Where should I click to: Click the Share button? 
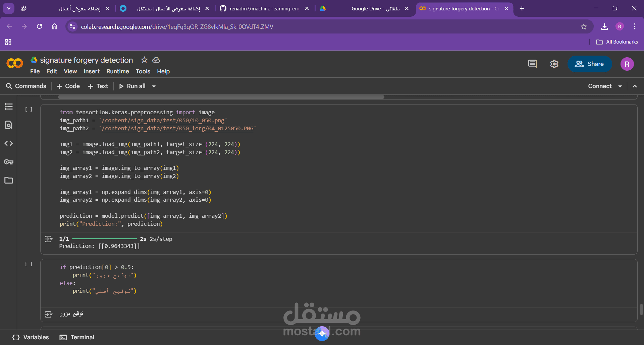[x=589, y=64]
